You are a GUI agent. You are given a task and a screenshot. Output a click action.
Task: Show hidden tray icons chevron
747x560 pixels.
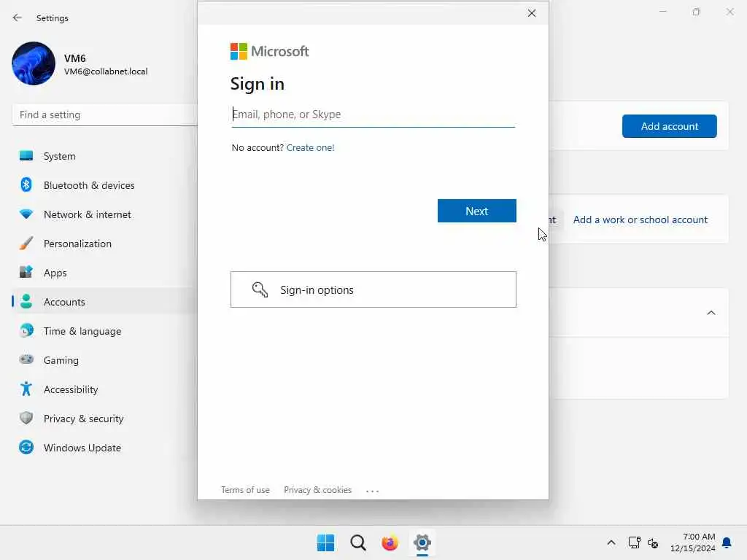click(x=611, y=542)
